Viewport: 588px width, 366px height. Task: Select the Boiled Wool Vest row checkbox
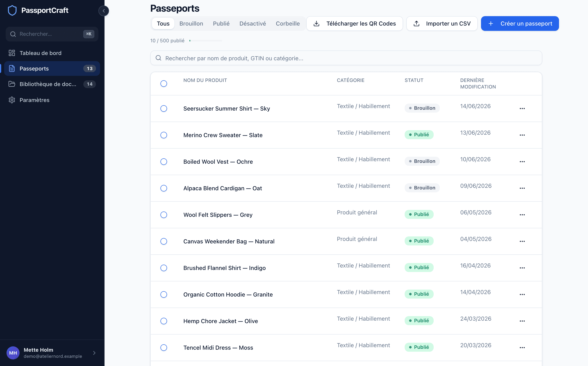coord(164,162)
